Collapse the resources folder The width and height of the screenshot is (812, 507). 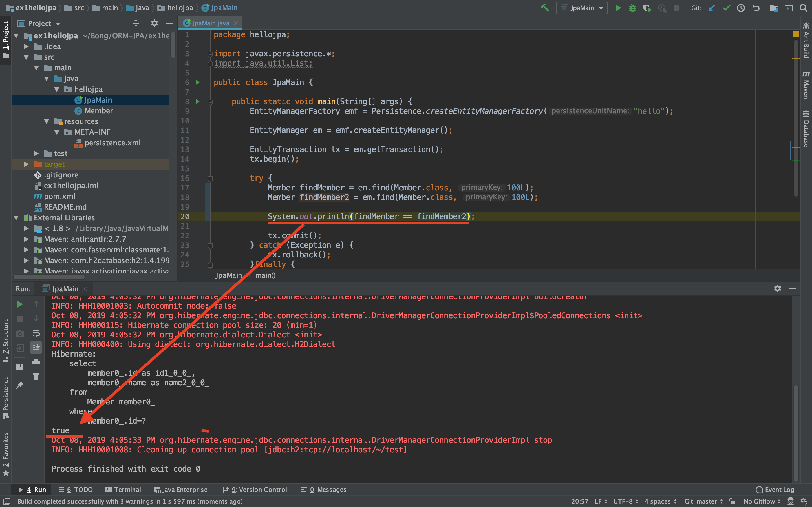[47, 121]
